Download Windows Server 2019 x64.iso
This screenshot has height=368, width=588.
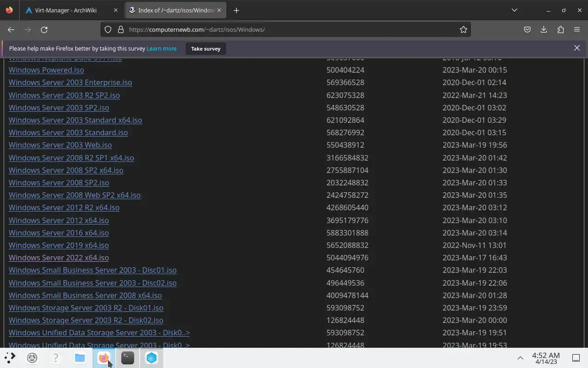[x=59, y=245]
